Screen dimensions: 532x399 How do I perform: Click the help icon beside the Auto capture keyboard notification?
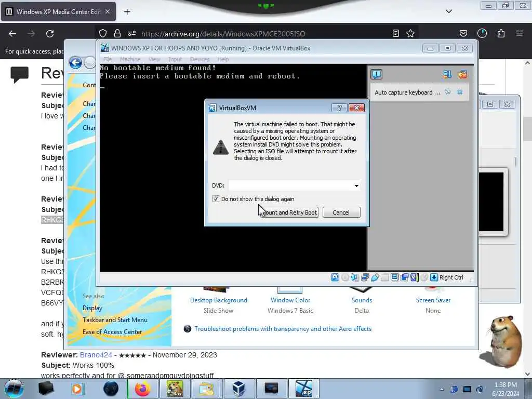[x=448, y=92]
